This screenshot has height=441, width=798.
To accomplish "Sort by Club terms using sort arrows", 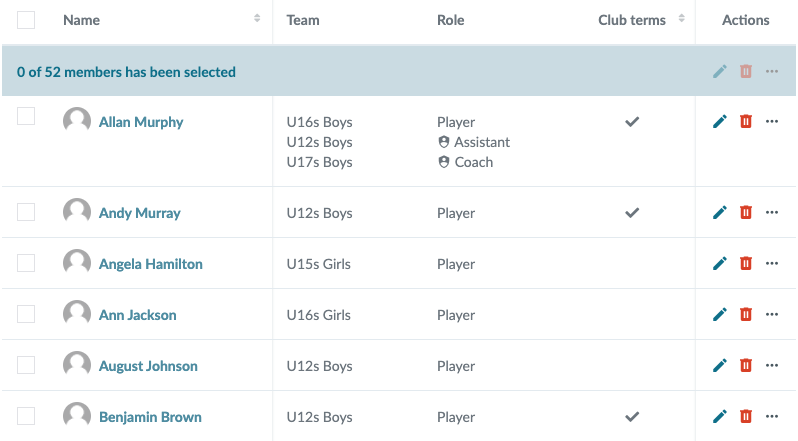I will tap(681, 18).
